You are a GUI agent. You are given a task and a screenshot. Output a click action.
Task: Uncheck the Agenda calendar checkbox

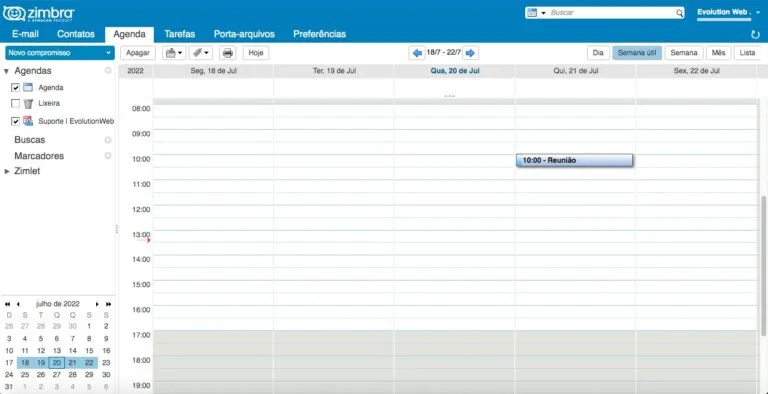(15, 88)
